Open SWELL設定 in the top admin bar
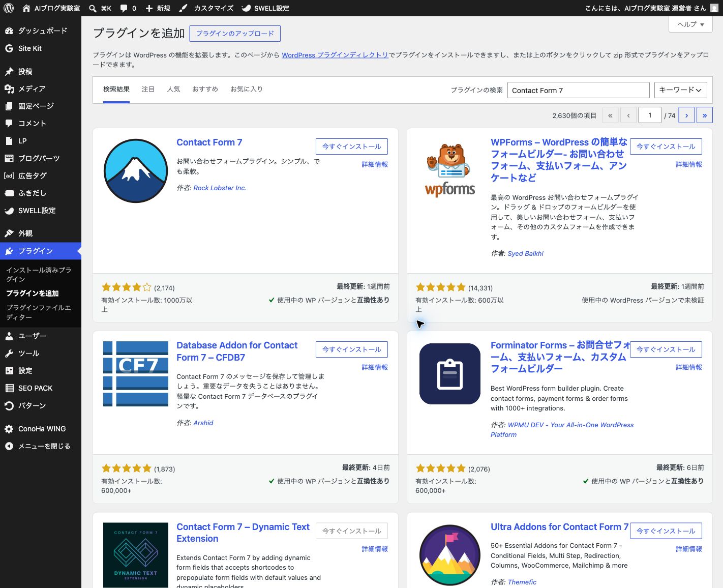This screenshot has height=588, width=723. [x=265, y=8]
